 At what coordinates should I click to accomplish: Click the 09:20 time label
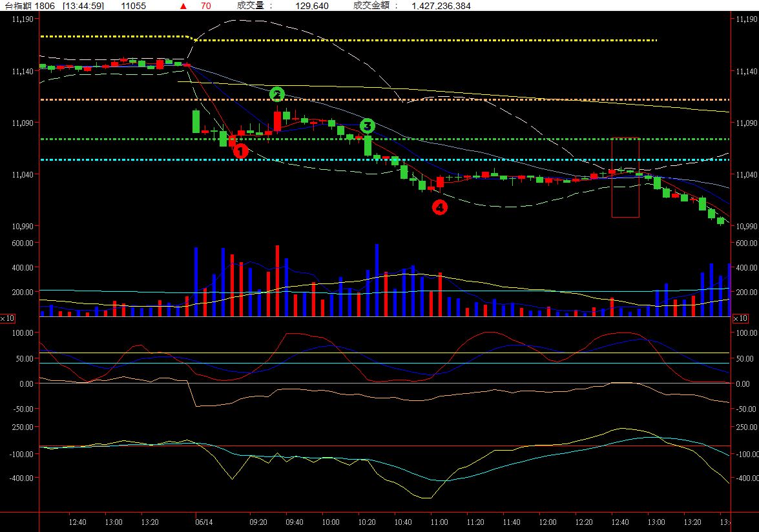pos(258,522)
